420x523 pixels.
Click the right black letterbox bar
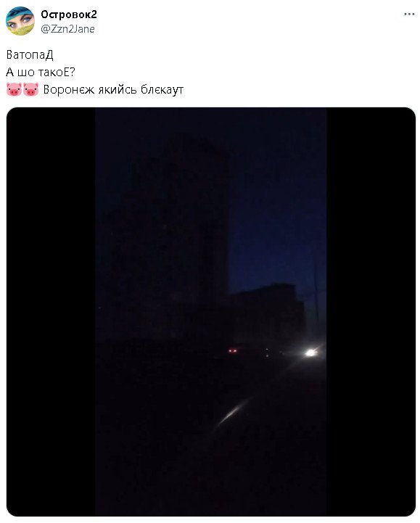(x=371, y=311)
